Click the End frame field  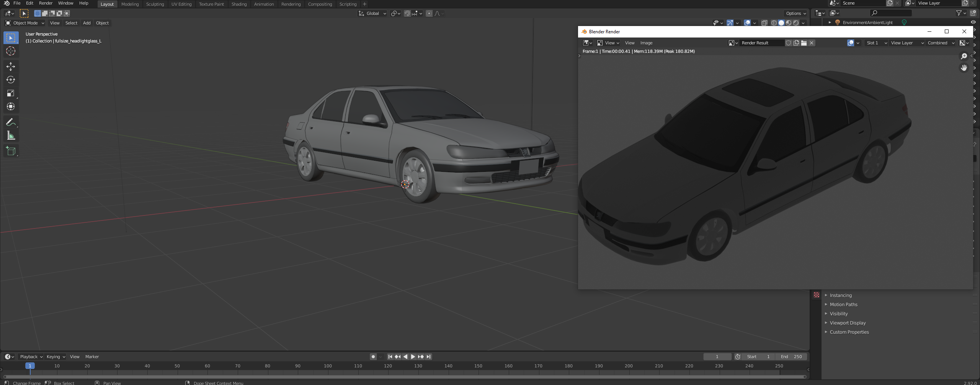point(791,357)
